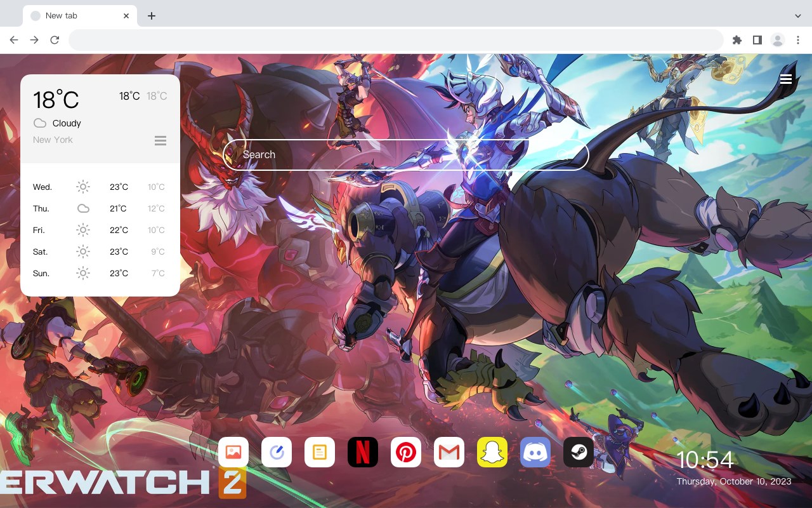Open a new browser tab
812x508 pixels.
coord(151,16)
